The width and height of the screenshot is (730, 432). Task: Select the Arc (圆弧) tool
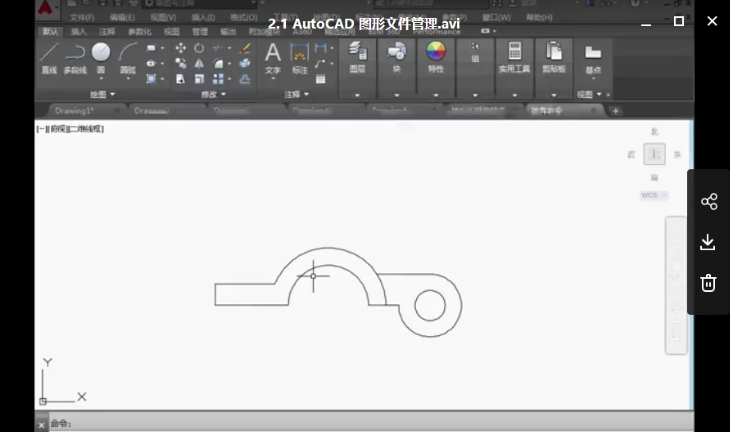[x=128, y=58]
